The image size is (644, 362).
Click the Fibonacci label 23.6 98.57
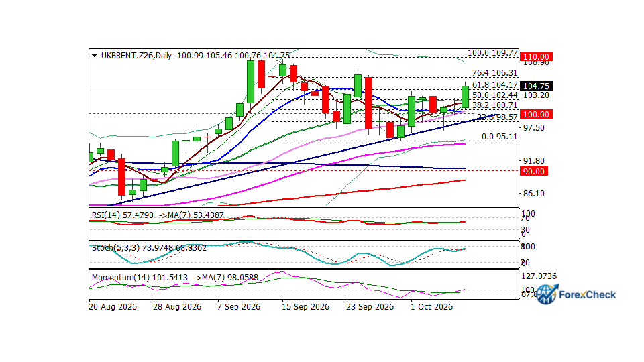pyautogui.click(x=497, y=117)
